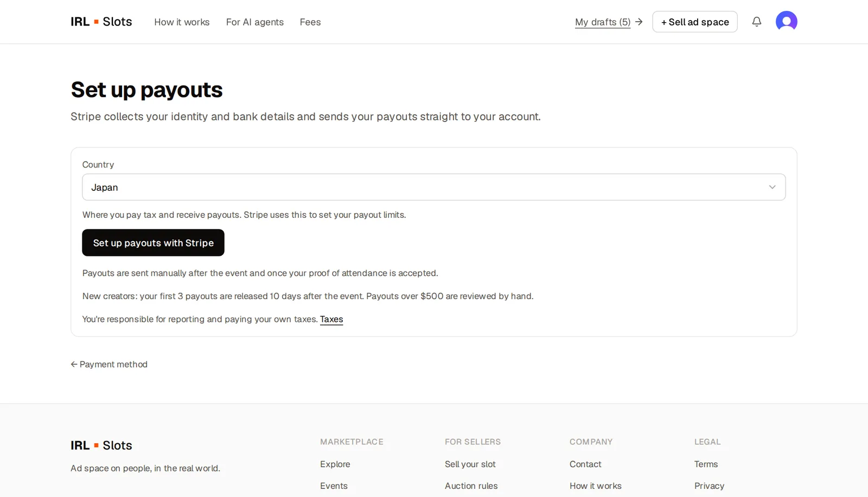Screen dimensions: 868x497
Task: Open Terms in the footer
Action: (706, 464)
